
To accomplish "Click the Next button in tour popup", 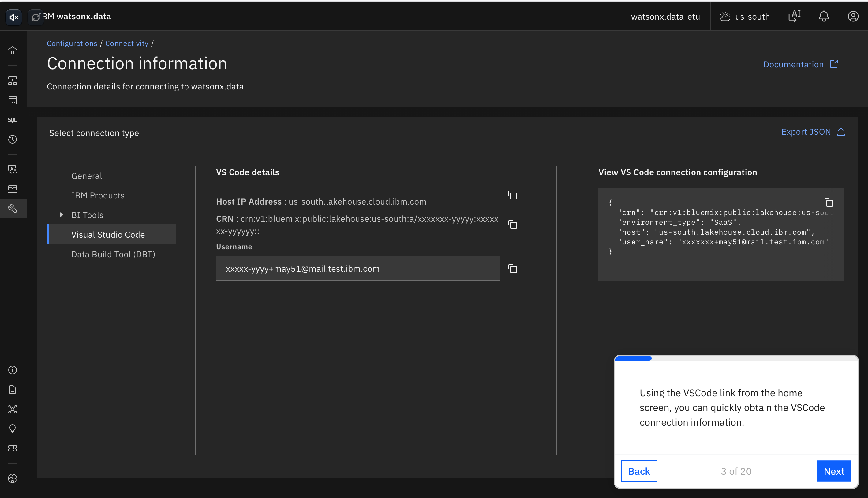I will pyautogui.click(x=834, y=471).
